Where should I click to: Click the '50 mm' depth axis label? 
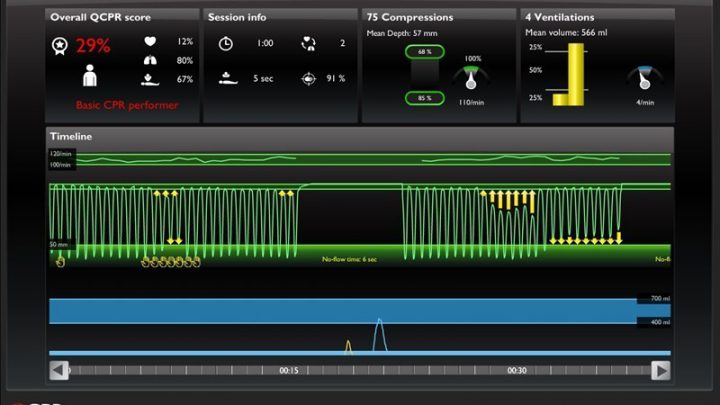pos(58,244)
